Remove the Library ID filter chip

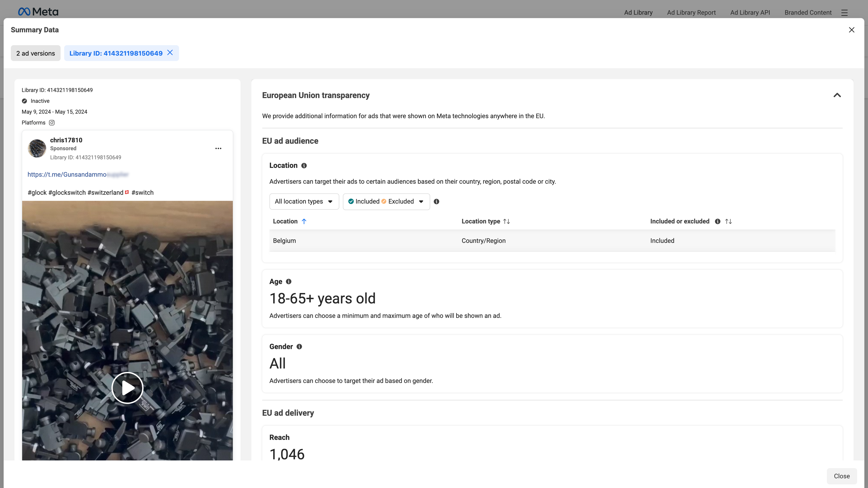pyautogui.click(x=170, y=52)
